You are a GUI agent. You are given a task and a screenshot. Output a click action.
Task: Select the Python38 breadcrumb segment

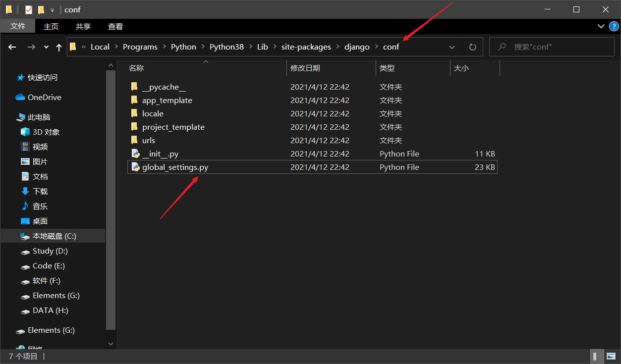(226, 47)
